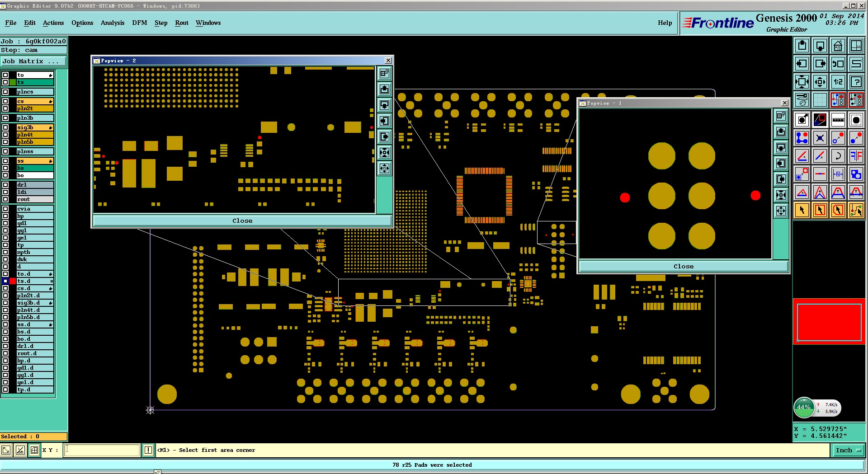Toggle the checkbox for layer plncs
This screenshot has height=474, width=868.
coord(5,92)
